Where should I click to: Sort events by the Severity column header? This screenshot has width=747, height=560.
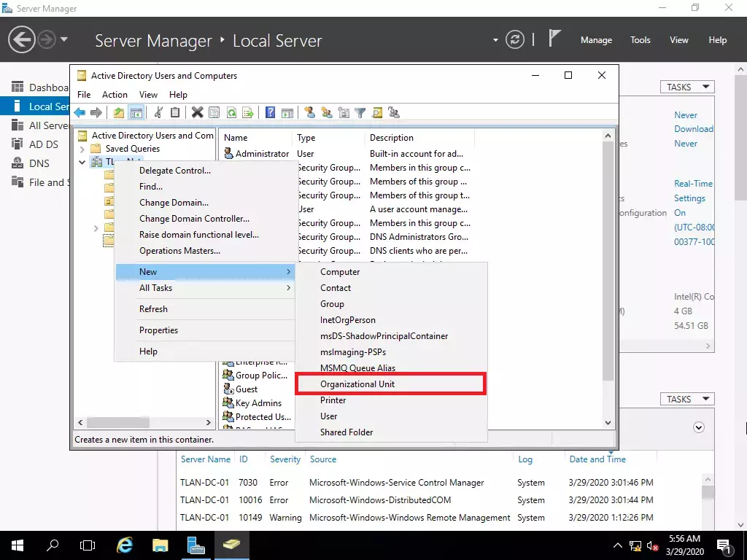coord(285,459)
